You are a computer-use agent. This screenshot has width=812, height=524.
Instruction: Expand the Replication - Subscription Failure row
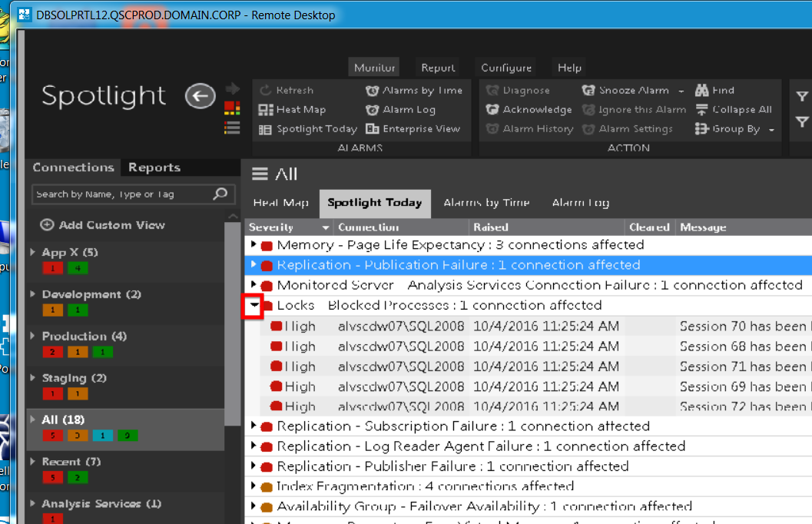coord(254,425)
